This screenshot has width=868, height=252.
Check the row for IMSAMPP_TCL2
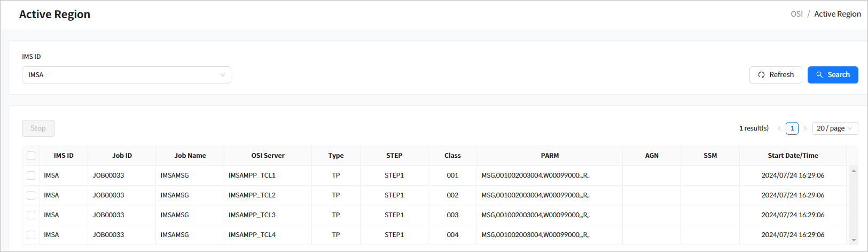pos(31,195)
